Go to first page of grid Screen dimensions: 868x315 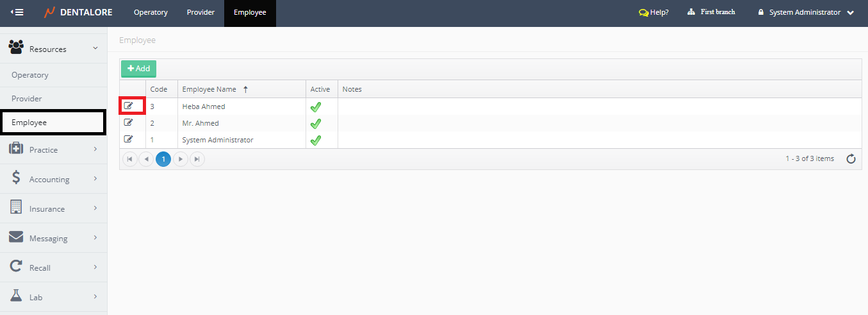point(130,159)
